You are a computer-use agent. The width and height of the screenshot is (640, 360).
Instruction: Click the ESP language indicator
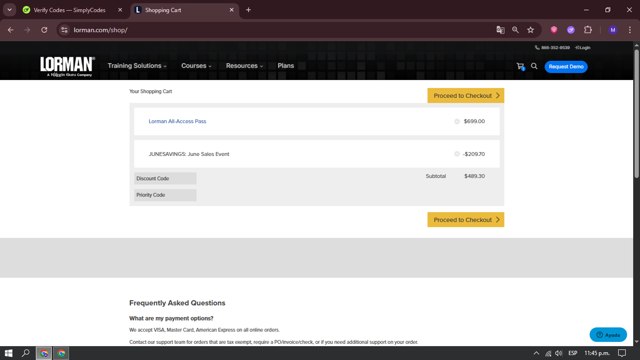coord(573,353)
